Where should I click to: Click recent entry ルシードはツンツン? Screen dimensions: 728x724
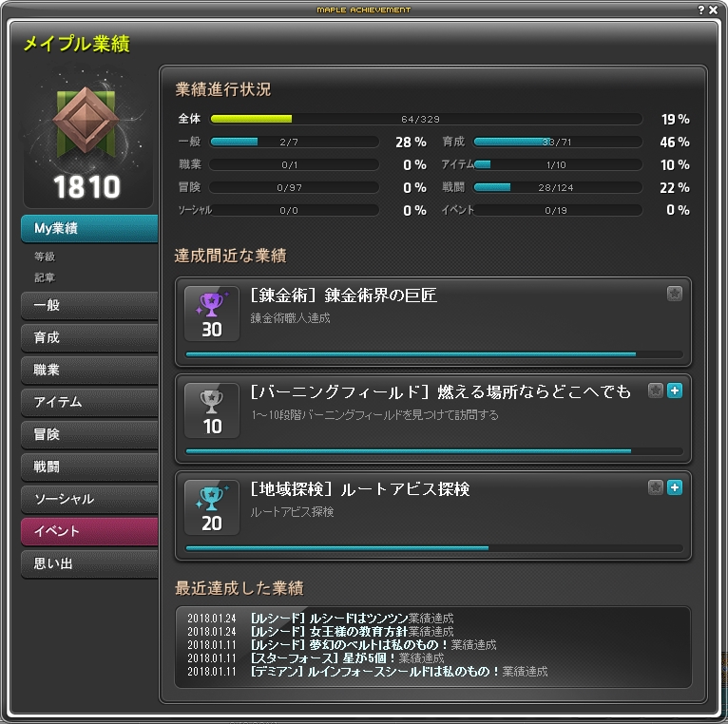tap(358, 619)
